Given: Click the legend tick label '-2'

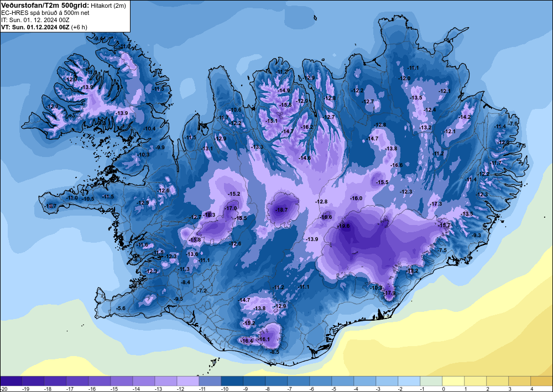Looking at the screenshot, I should [x=400, y=389].
